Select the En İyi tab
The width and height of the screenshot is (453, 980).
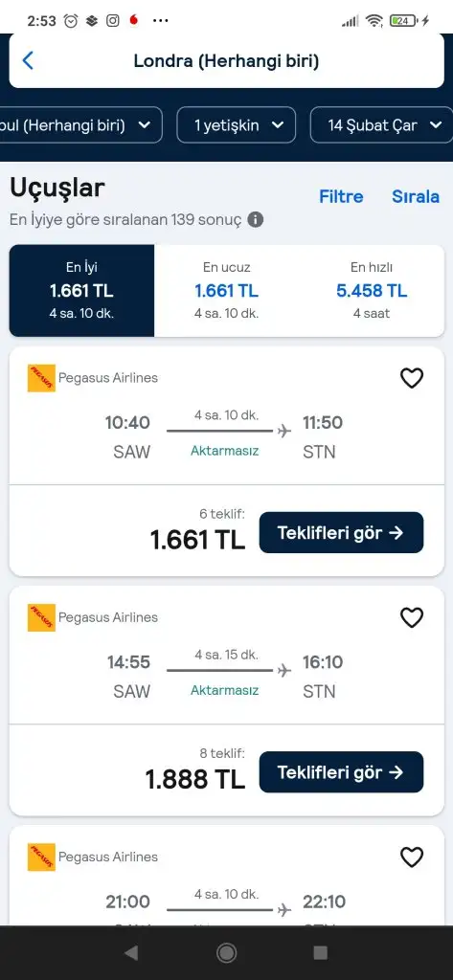click(81, 291)
